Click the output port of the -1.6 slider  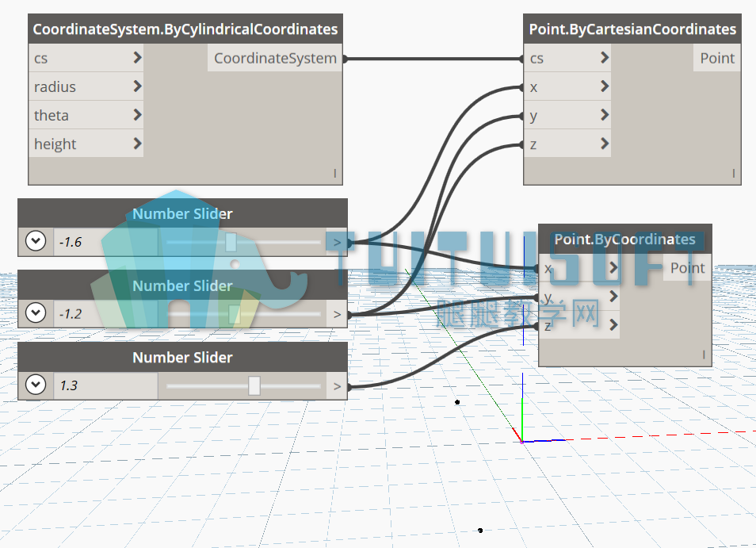(337, 242)
